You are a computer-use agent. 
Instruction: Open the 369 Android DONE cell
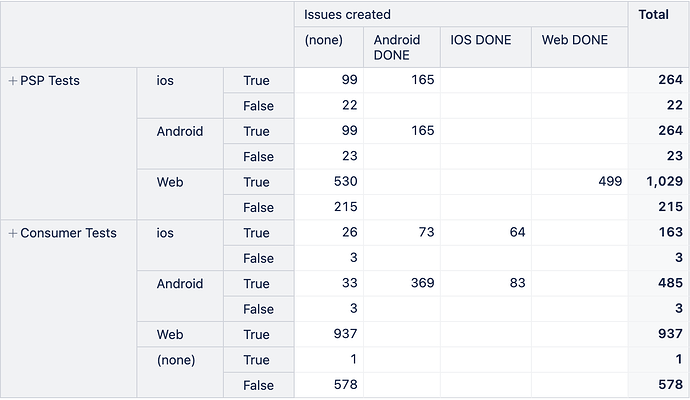point(402,283)
